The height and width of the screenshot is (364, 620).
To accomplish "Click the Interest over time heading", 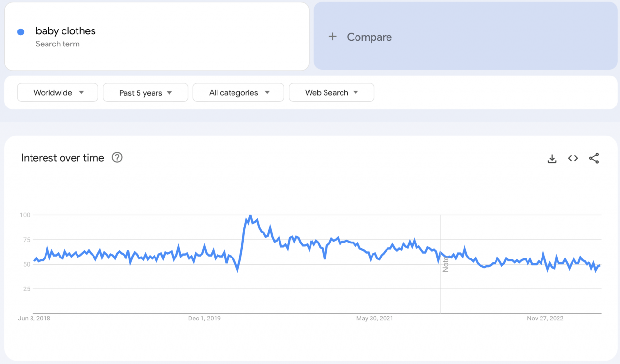I will (62, 158).
